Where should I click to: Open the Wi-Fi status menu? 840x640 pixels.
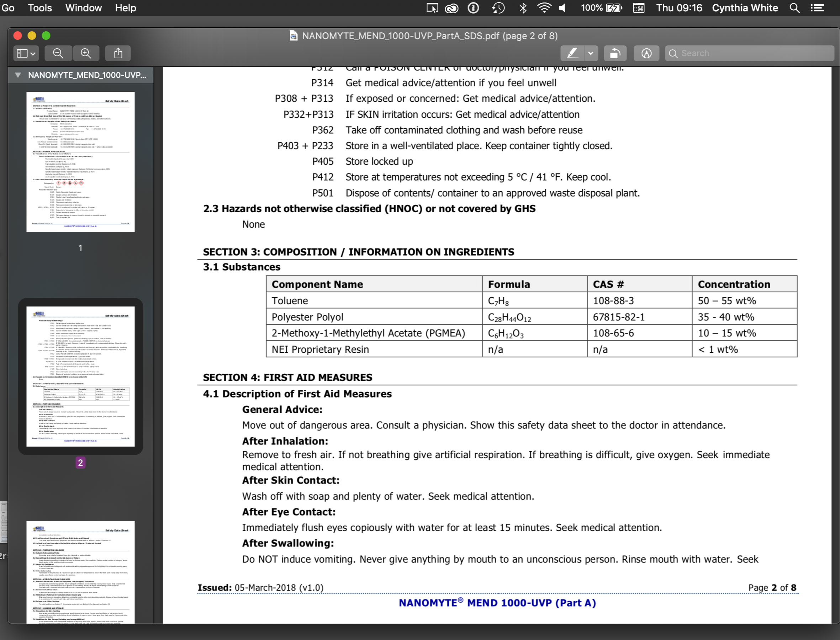544,8
